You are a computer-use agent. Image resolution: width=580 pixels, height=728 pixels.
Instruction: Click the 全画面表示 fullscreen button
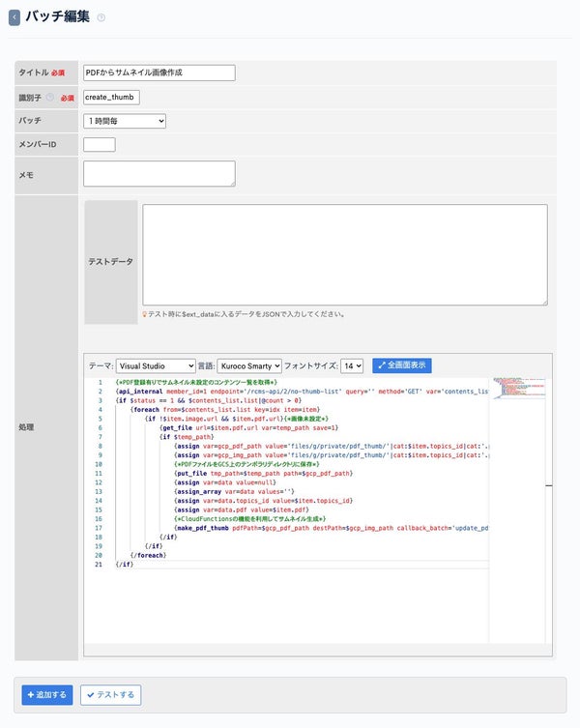[x=402, y=365]
